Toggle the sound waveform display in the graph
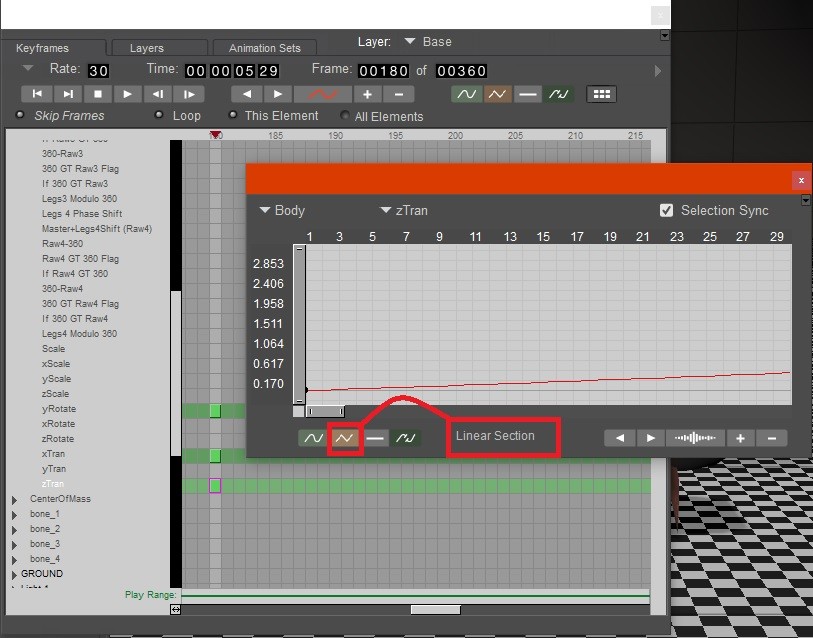Image resolution: width=813 pixels, height=638 pixels. pyautogui.click(x=694, y=438)
